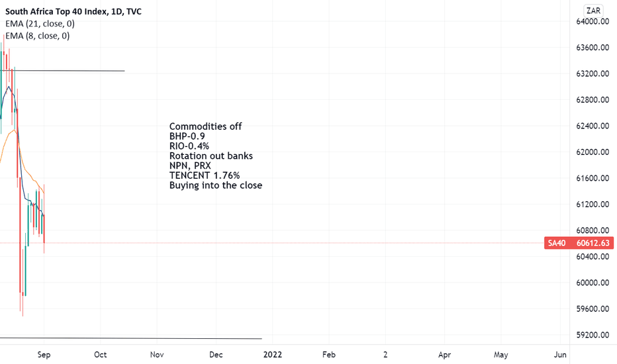Screen dimensions: 617x364
Task: Click the 64000.00 price axis label
Action: pos(593,22)
